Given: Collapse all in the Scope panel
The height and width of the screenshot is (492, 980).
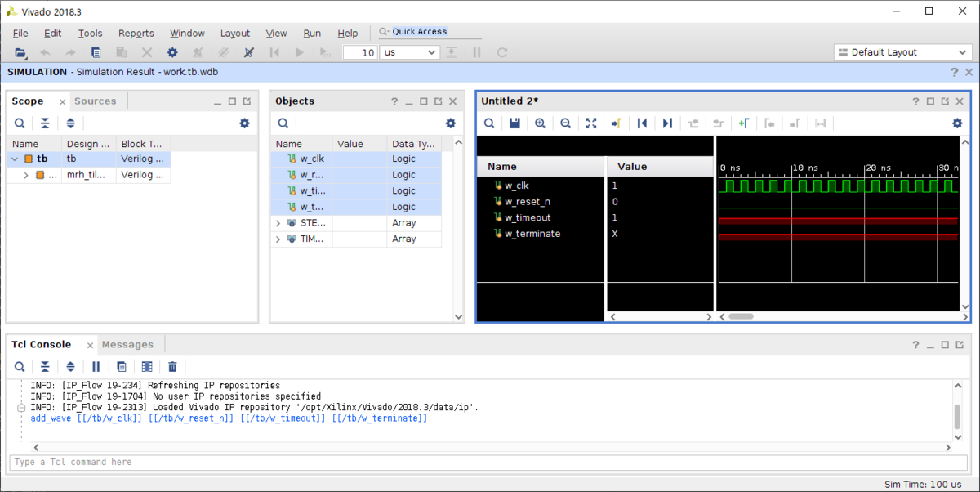Looking at the screenshot, I should pos(45,123).
